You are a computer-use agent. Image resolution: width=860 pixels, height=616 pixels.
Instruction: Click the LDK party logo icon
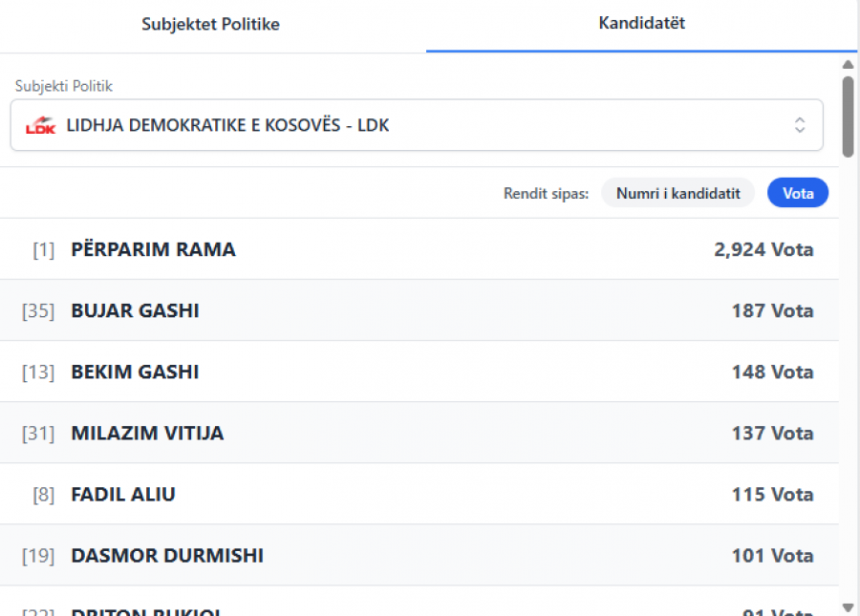point(40,125)
